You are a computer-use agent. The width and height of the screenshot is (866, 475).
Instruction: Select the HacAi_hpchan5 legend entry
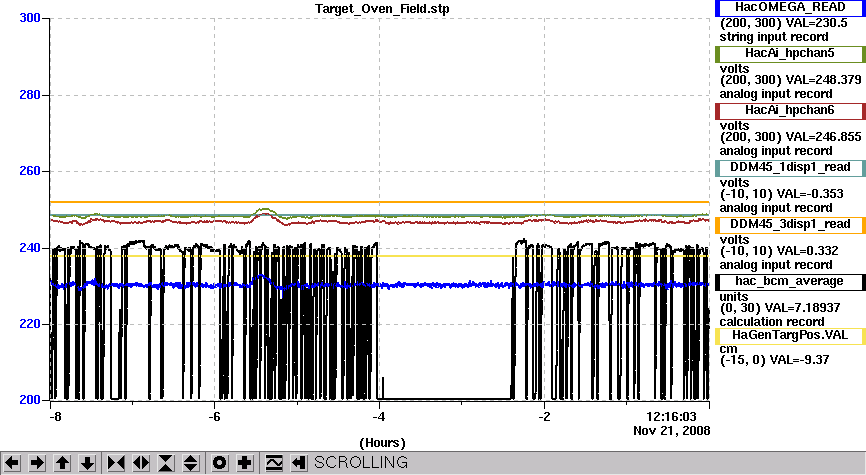pyautogui.click(x=790, y=54)
